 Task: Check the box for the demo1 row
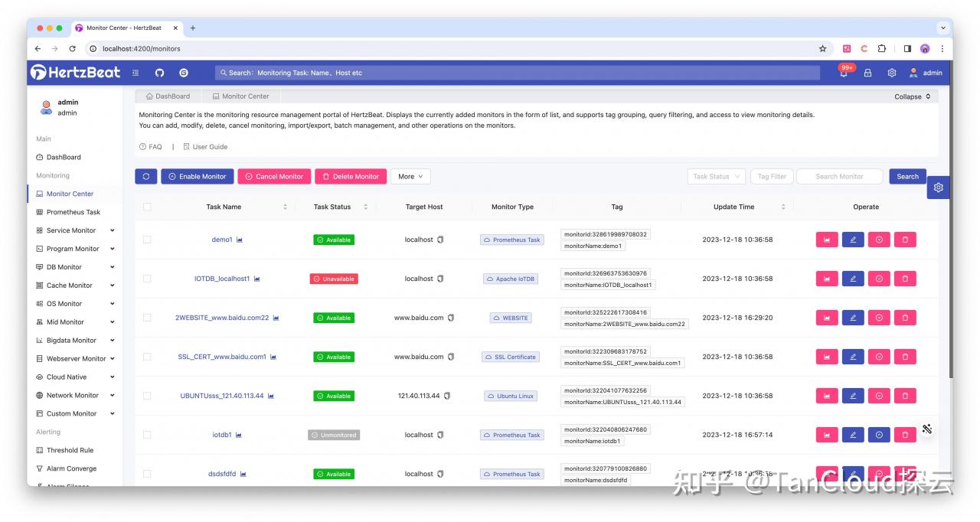coord(147,240)
